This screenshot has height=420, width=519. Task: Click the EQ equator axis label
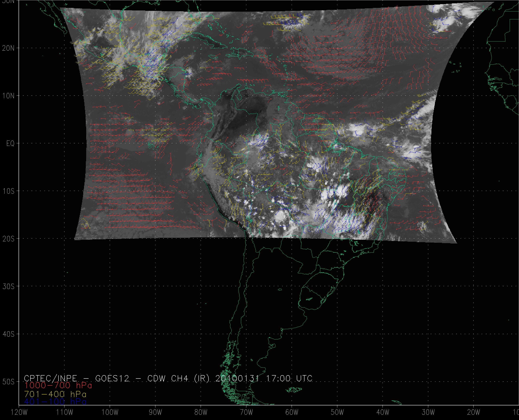10,143
